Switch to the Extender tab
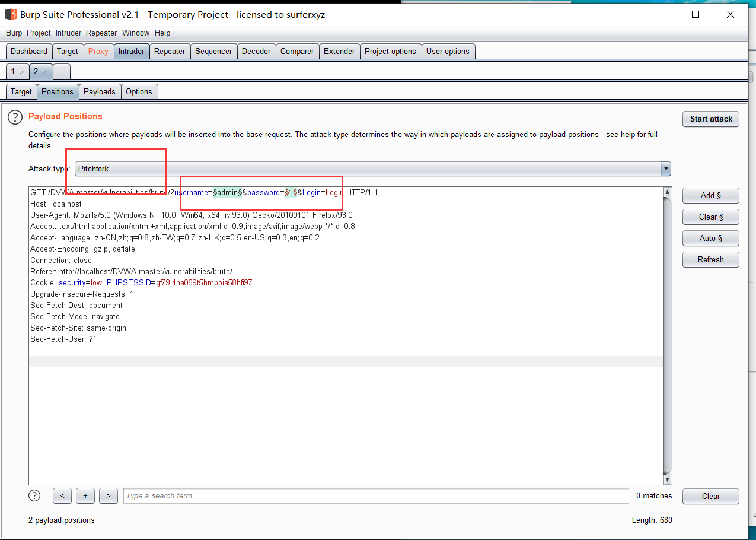 [339, 52]
